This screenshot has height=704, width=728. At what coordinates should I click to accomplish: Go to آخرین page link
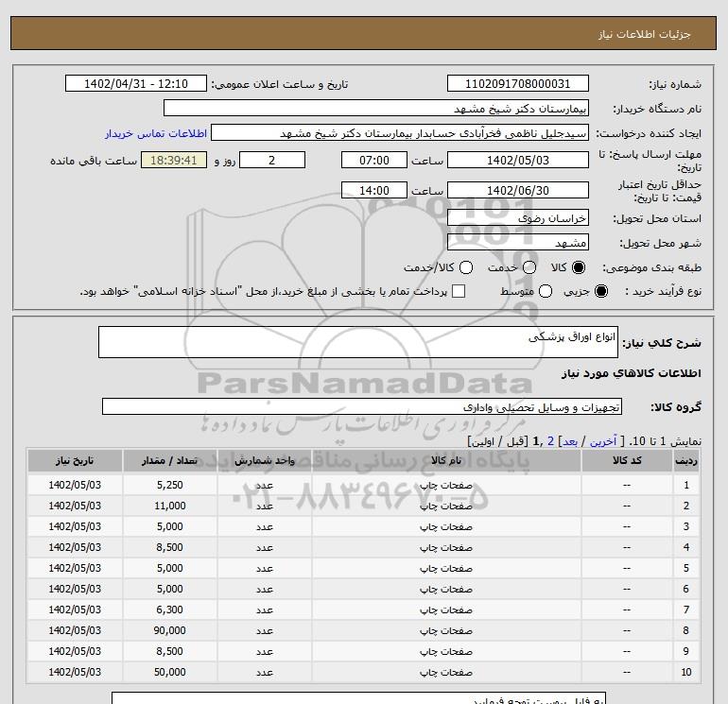click(603, 441)
